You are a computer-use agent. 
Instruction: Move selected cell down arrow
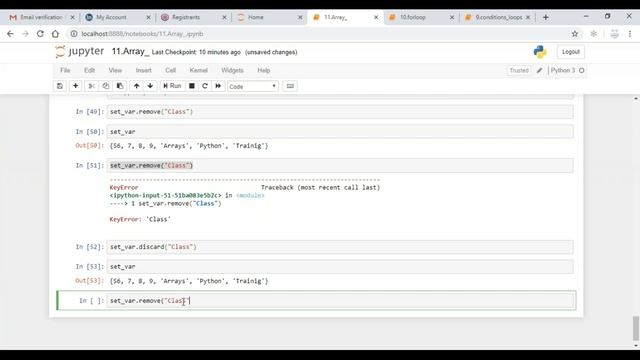point(150,86)
